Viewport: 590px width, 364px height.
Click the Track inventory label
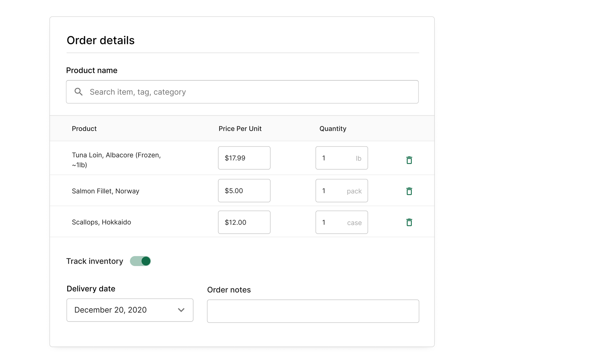(x=95, y=261)
